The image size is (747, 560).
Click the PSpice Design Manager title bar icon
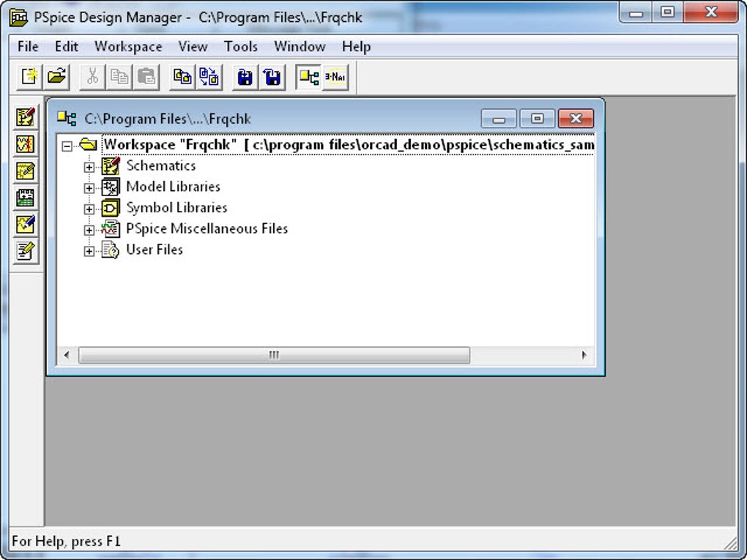[x=19, y=18]
